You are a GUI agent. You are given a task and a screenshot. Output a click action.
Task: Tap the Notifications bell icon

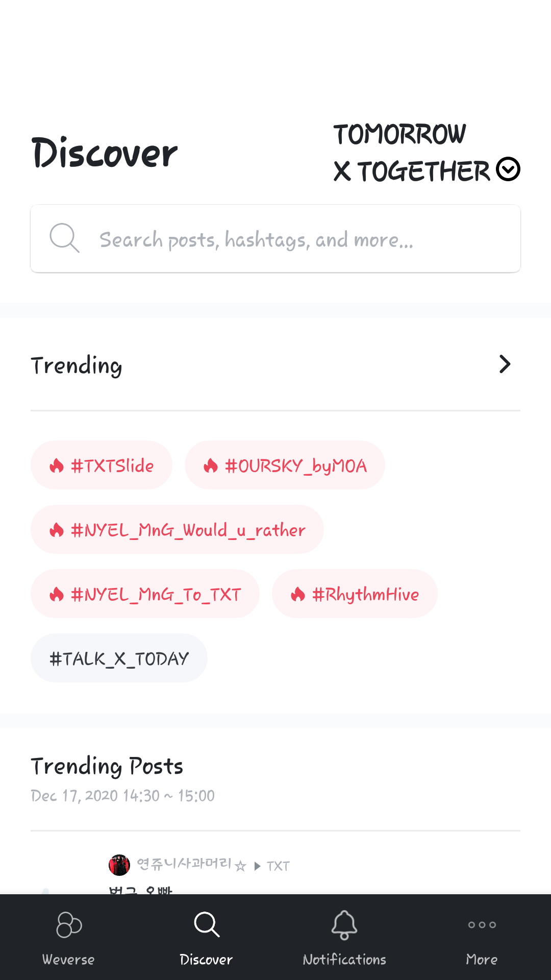point(344,925)
